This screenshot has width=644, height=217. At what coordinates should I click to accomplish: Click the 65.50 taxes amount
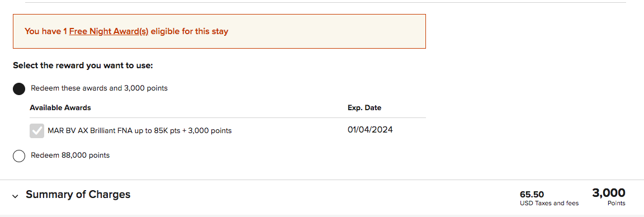coord(532,195)
